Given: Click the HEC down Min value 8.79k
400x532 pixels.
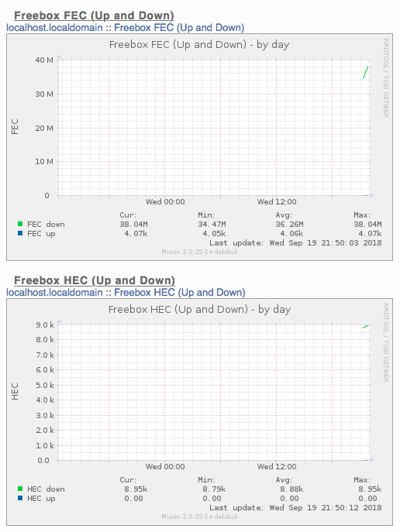Looking at the screenshot, I should pyautogui.click(x=214, y=489).
